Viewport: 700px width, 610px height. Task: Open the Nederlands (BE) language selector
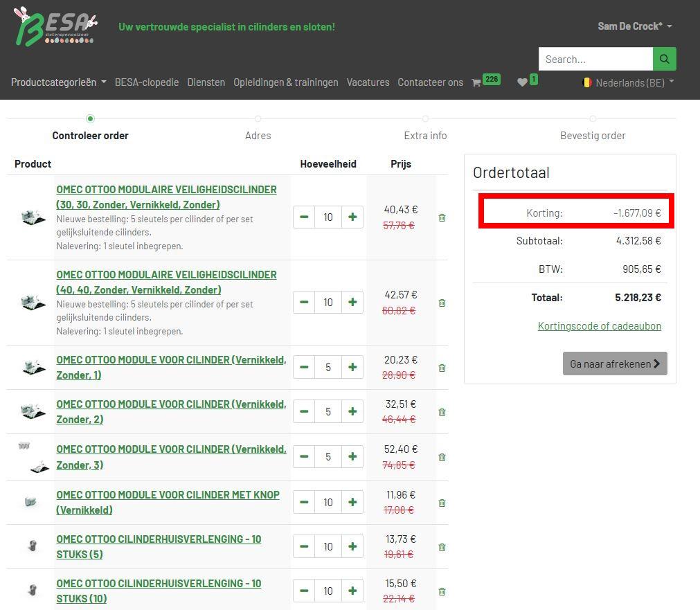(x=629, y=82)
